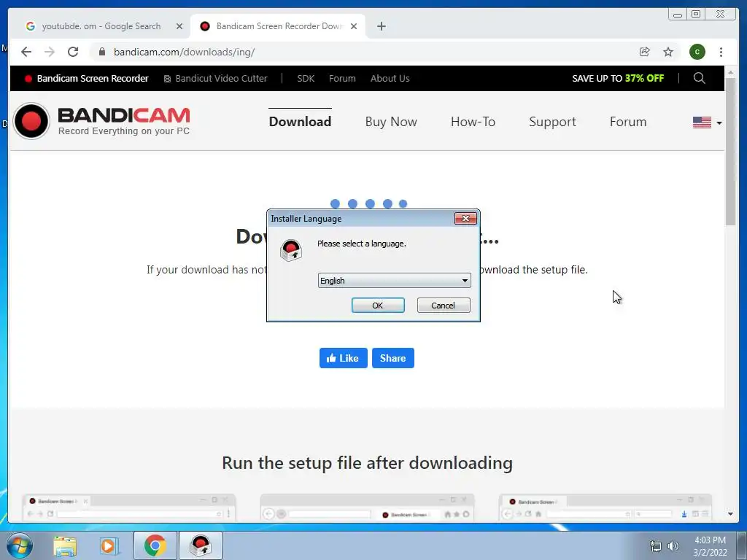Open the SDK link
The height and width of the screenshot is (560, 747).
tap(306, 79)
